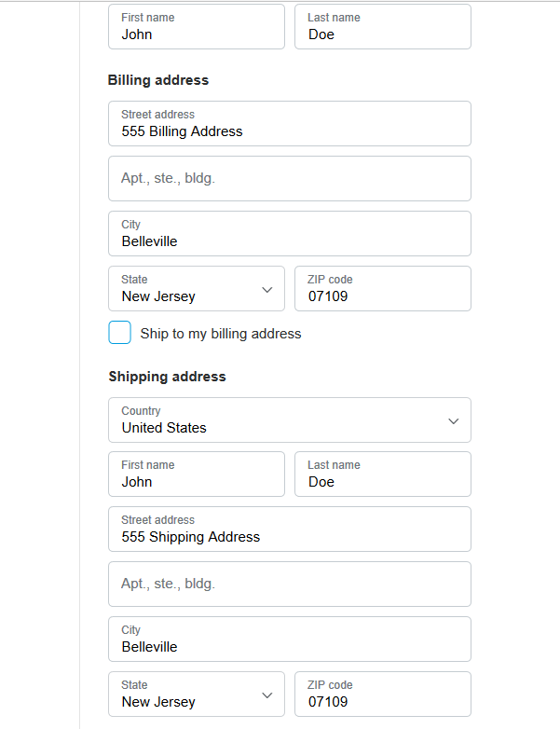Focus billing Apt., ste., bldg. field
560x729 pixels.
click(x=290, y=179)
